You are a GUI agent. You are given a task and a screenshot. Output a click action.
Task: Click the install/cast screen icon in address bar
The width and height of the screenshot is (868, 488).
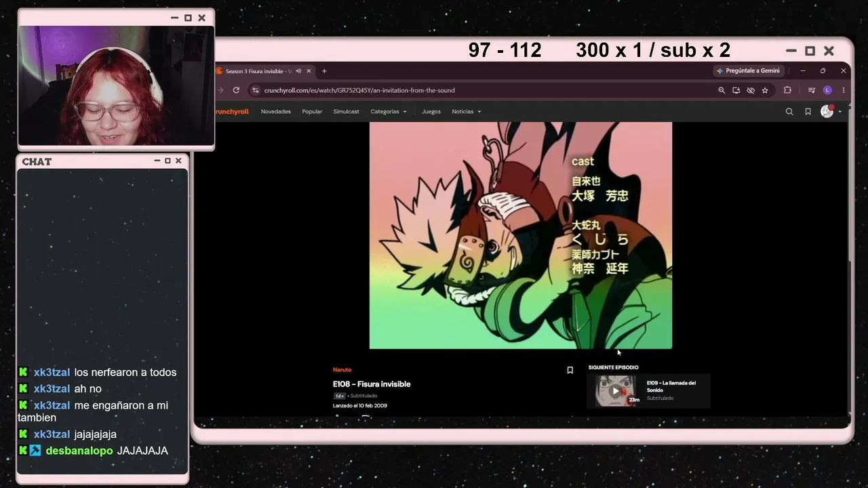[x=736, y=90]
